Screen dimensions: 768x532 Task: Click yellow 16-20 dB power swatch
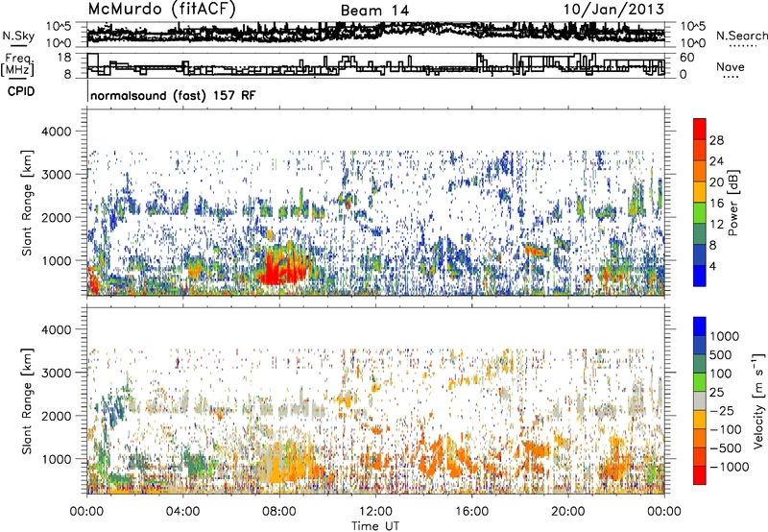pyautogui.click(x=700, y=192)
